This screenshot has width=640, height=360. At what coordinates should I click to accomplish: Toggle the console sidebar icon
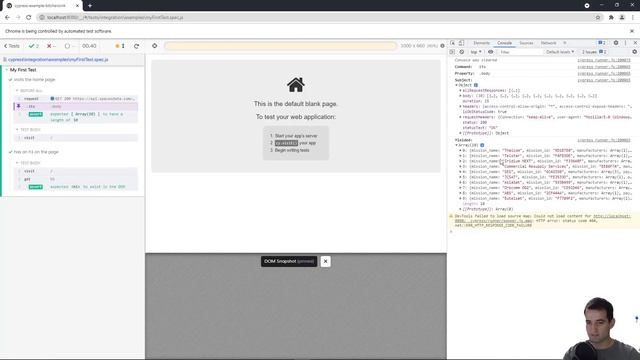click(x=452, y=52)
